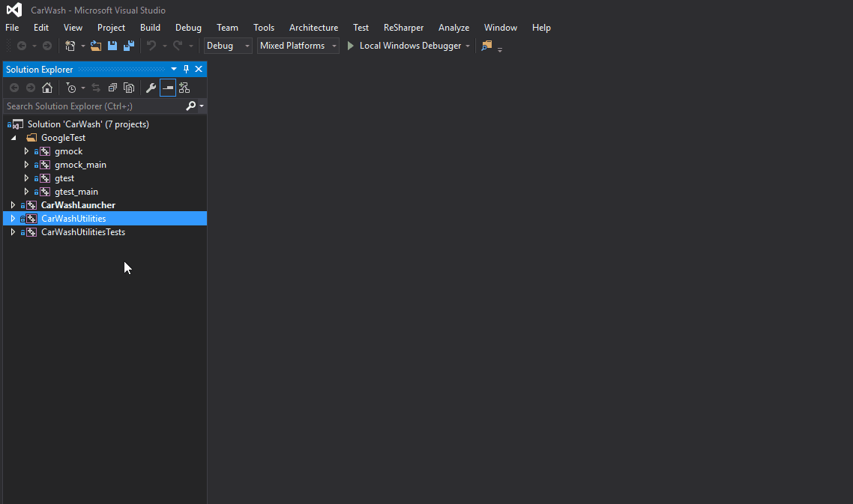Expand the gmock project

[26, 151]
